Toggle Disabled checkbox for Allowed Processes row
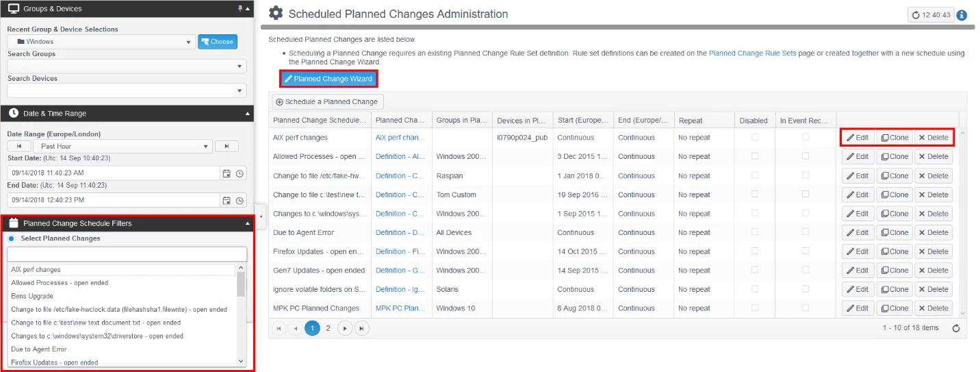This screenshot has width=980, height=372. [x=755, y=156]
